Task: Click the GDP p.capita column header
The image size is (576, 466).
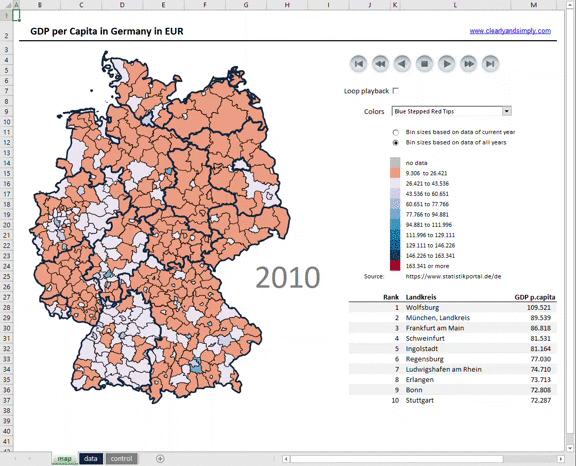Action: 535,297
